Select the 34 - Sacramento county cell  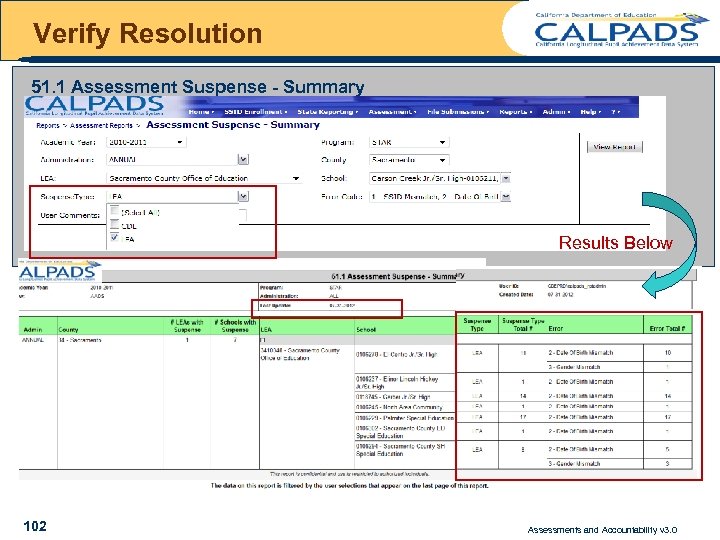80,340
